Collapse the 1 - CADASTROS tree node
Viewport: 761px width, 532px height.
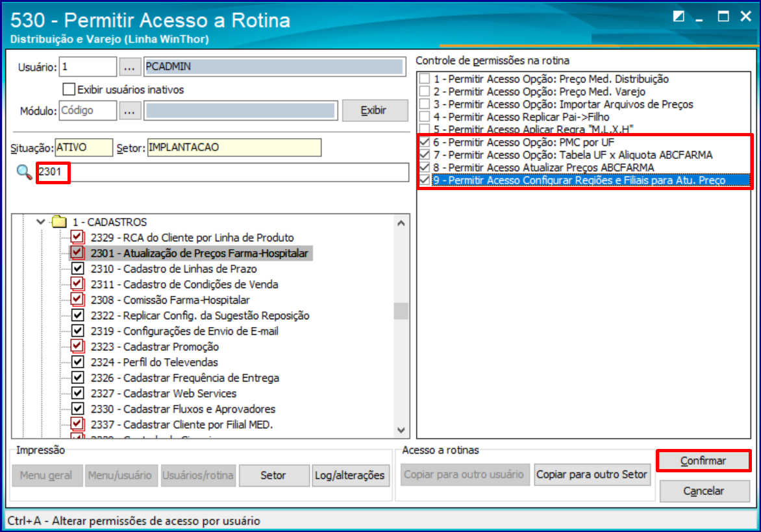[x=41, y=222]
